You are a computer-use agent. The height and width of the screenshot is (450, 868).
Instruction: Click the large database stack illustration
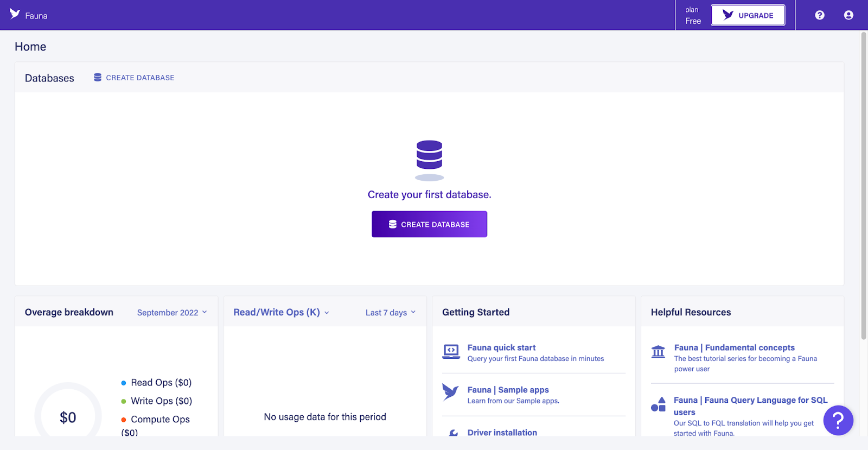click(429, 160)
